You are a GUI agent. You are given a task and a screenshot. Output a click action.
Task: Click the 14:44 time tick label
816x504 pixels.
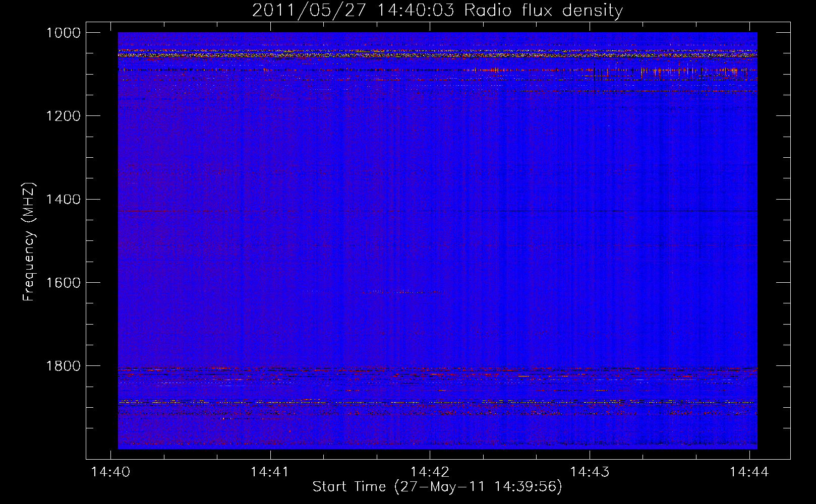749,472
